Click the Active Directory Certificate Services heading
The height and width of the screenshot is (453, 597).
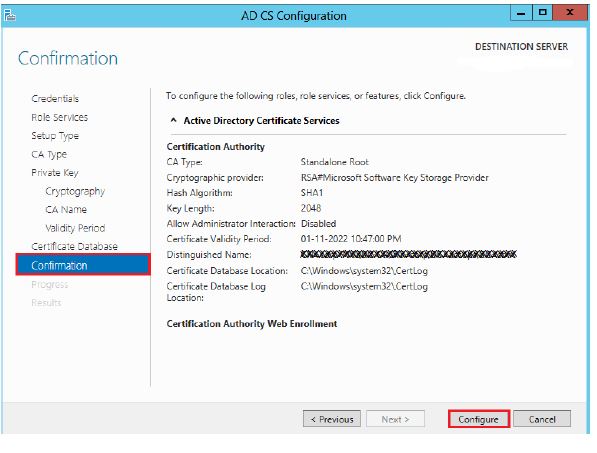pyautogui.click(x=262, y=121)
